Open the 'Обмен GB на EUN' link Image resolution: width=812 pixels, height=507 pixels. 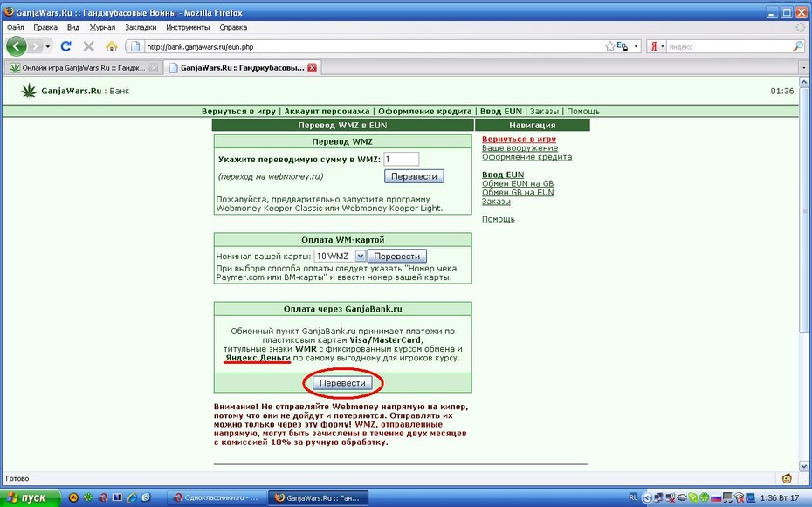pos(518,192)
